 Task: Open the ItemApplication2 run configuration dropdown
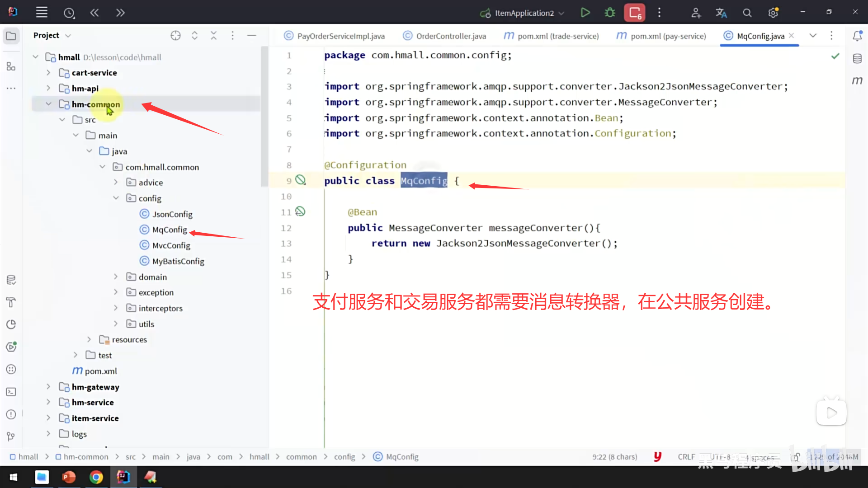pyautogui.click(x=524, y=13)
